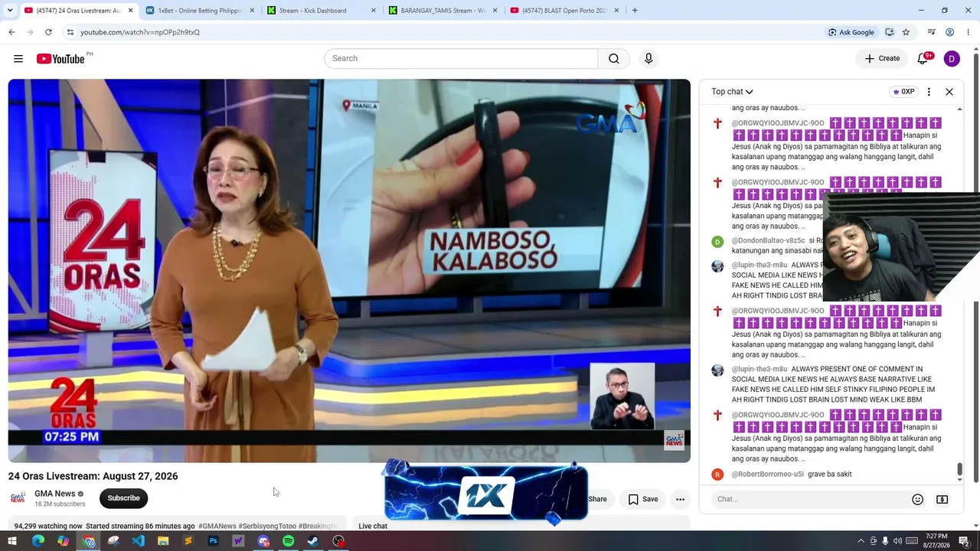Click the page vertical scrollbar
The height and width of the screenshot is (551, 980).
click(x=975, y=268)
